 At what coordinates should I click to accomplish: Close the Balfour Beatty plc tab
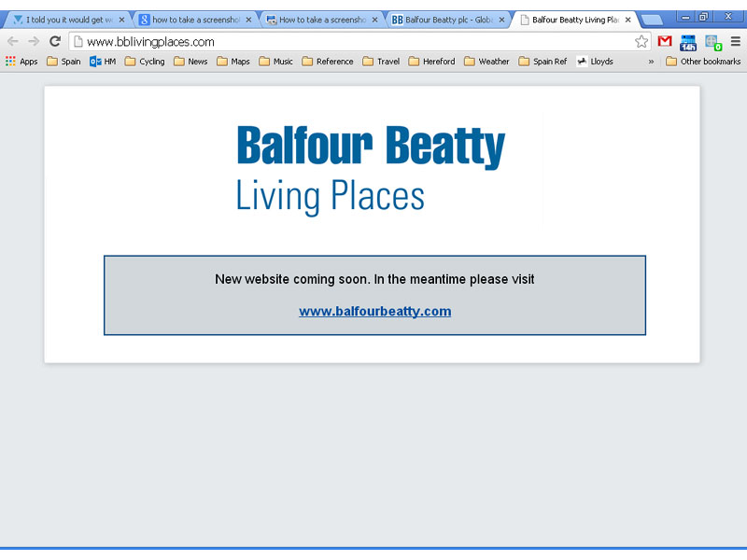click(x=501, y=20)
